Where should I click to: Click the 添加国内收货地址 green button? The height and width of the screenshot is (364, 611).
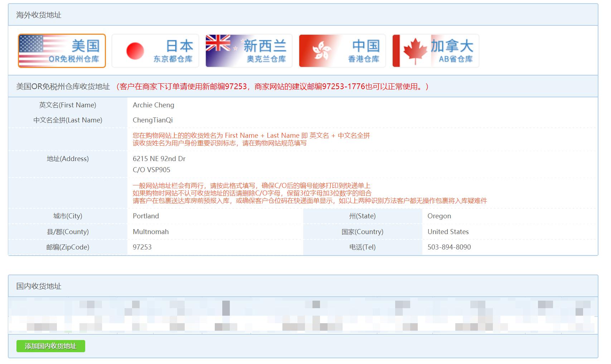[50, 346]
